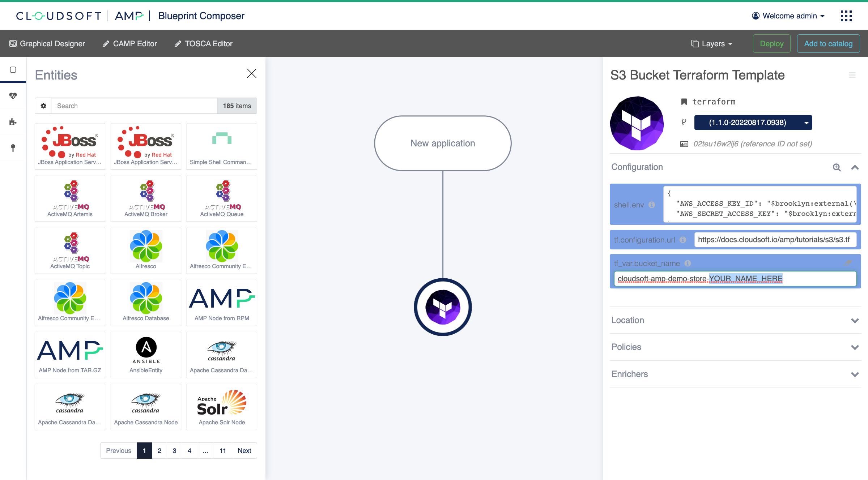Open the map pin locations sidebar icon
This screenshot has width=868, height=480.
coord(13,148)
